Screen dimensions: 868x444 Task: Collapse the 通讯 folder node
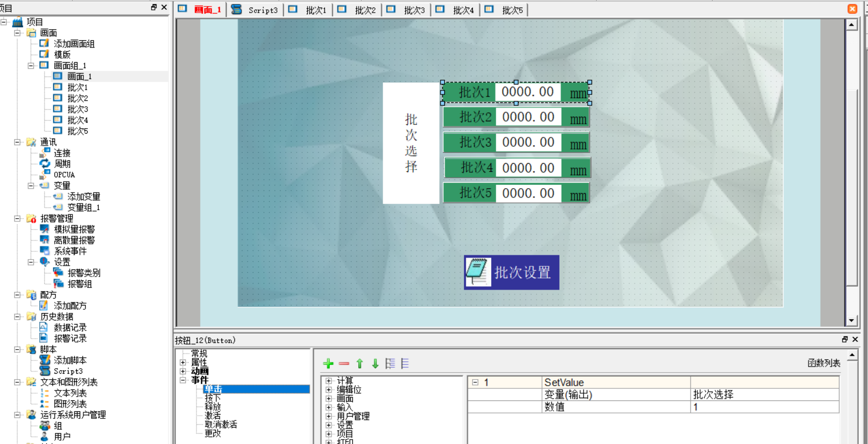(17, 142)
